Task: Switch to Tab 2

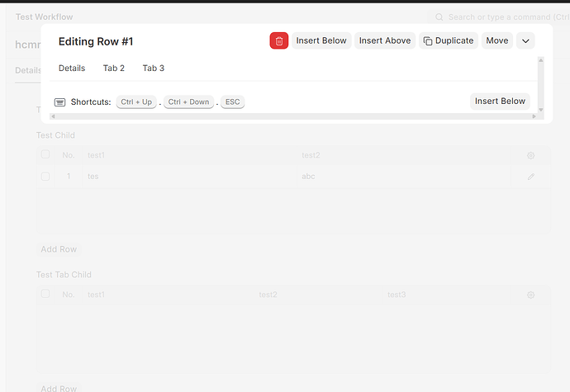Action: coord(113,68)
